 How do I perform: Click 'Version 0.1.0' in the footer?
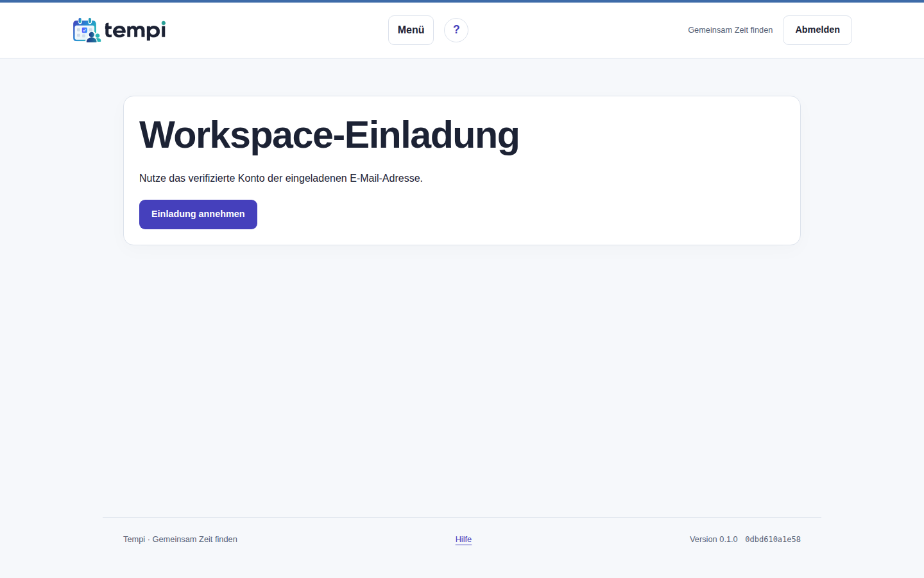pos(714,539)
